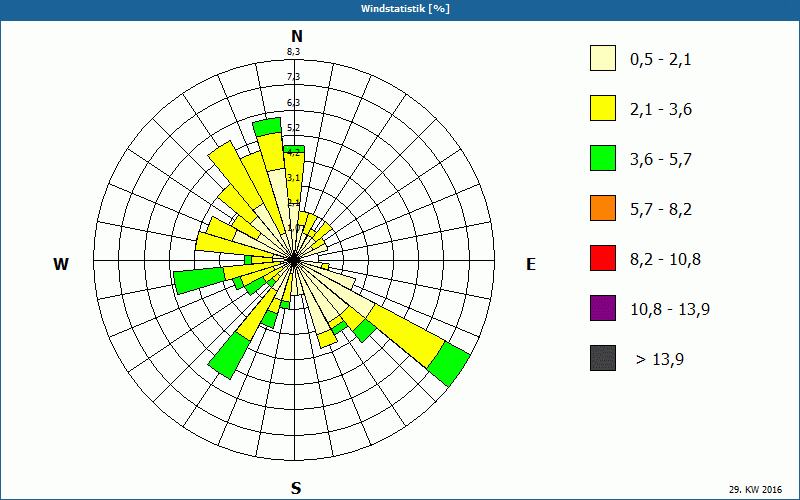
Task: Click the black center point of the wind rose
Action: coord(294,260)
